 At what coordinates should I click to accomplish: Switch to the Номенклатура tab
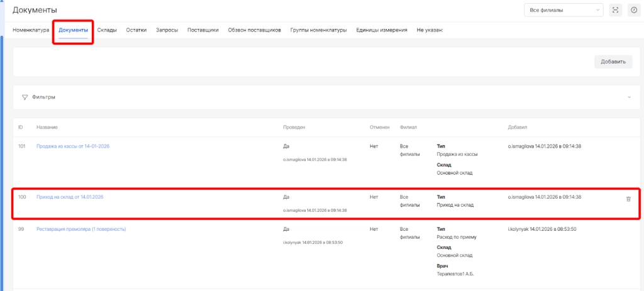coord(31,30)
